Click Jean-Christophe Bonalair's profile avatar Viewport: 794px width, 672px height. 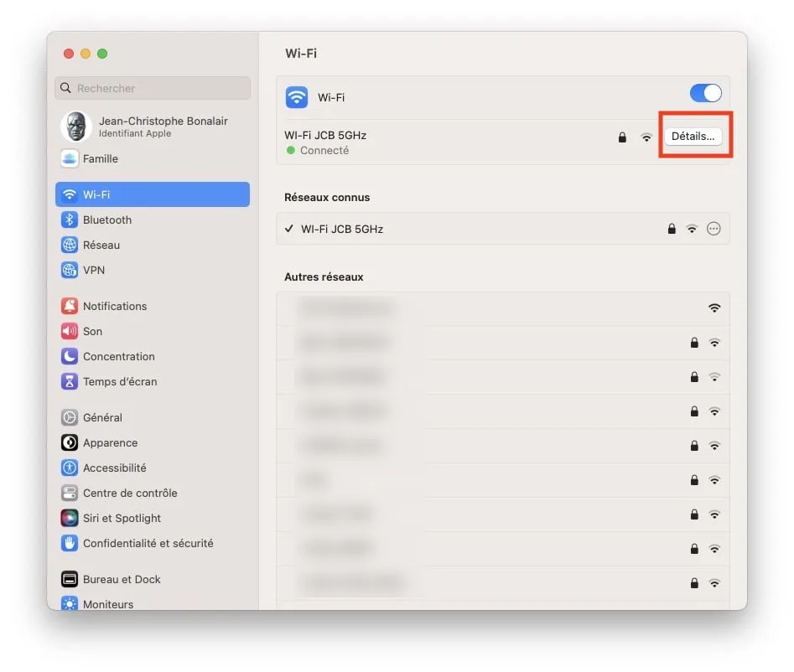click(x=76, y=127)
